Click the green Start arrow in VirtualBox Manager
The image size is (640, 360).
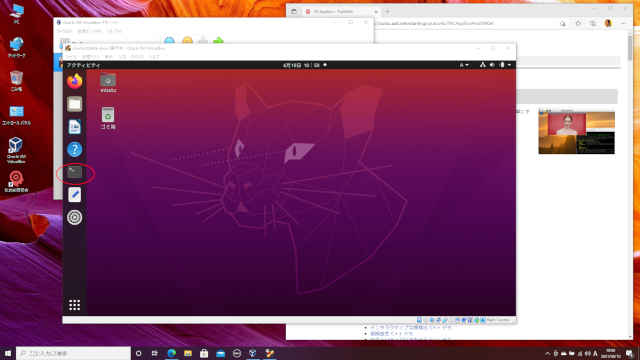219,40
